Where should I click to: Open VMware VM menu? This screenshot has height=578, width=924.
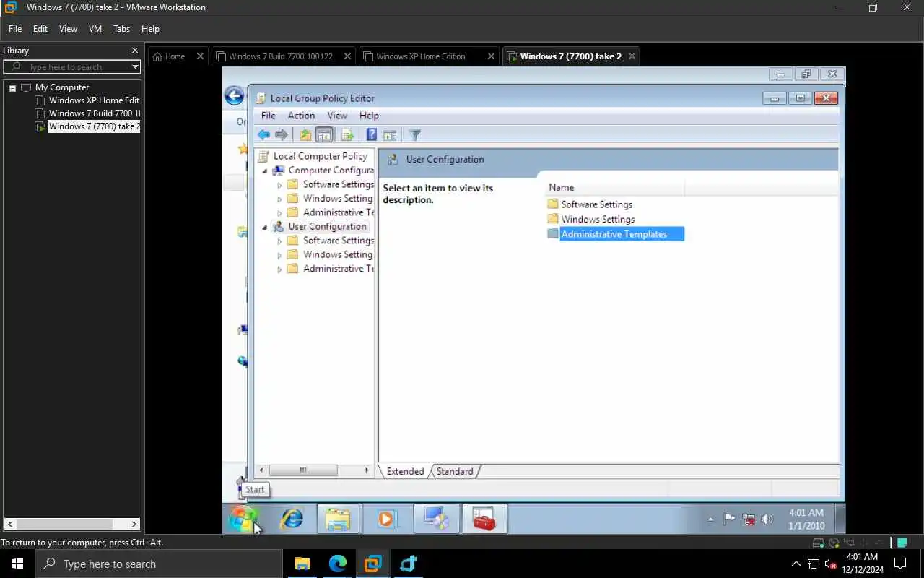[95, 29]
